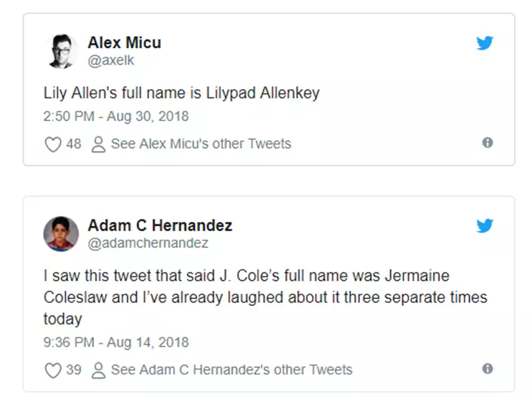This screenshot has width=532, height=401.
Task: Click See Adam C Hernandez's other Tweets
Action: pyautogui.click(x=232, y=370)
